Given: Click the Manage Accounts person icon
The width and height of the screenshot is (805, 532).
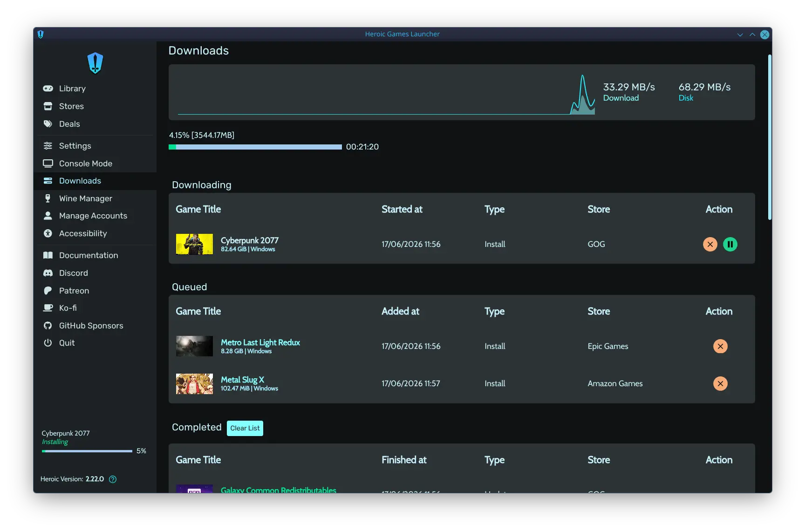Looking at the screenshot, I should click(48, 216).
